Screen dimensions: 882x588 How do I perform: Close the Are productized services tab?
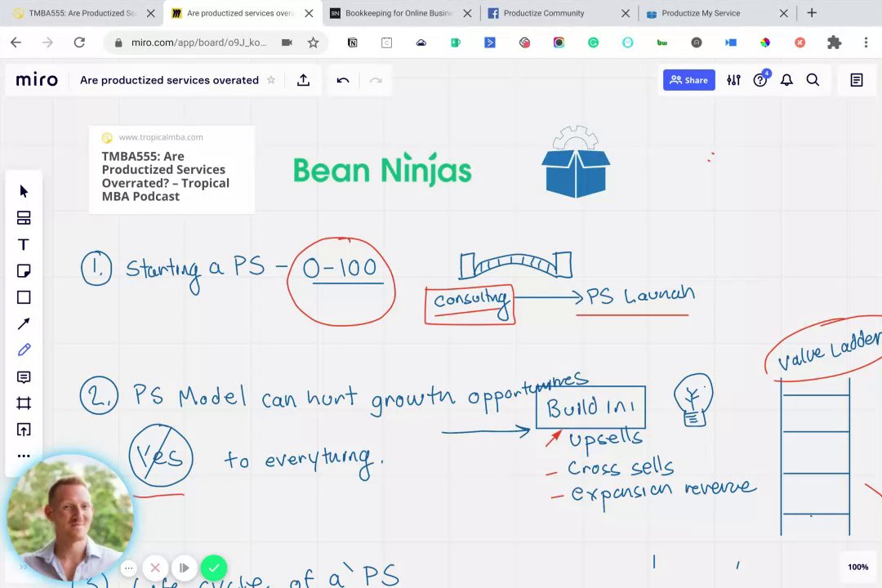309,13
